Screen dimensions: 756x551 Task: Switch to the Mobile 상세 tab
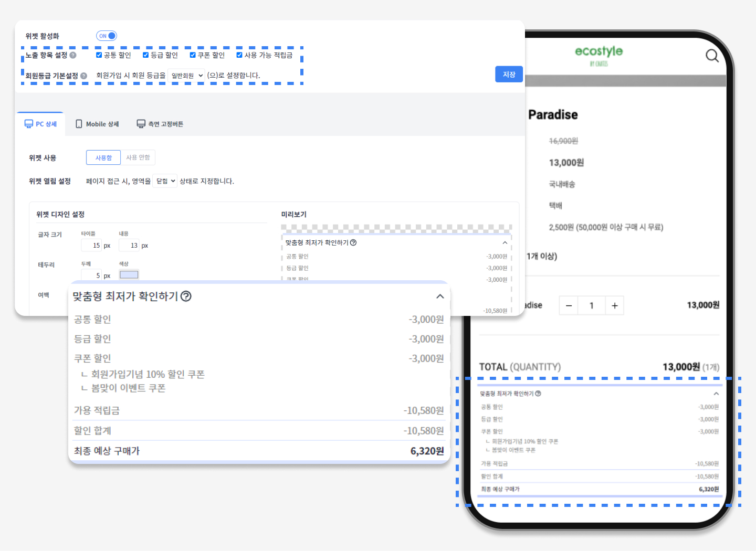point(98,124)
